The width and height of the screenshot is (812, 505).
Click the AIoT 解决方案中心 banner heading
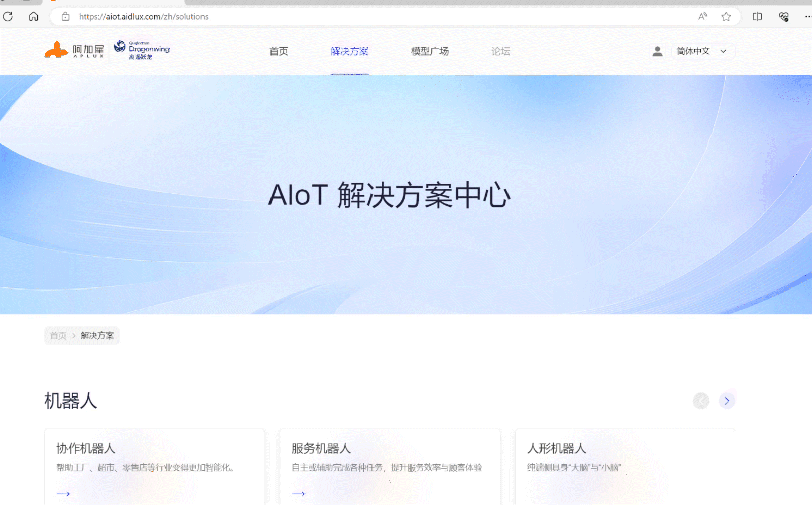tap(389, 195)
